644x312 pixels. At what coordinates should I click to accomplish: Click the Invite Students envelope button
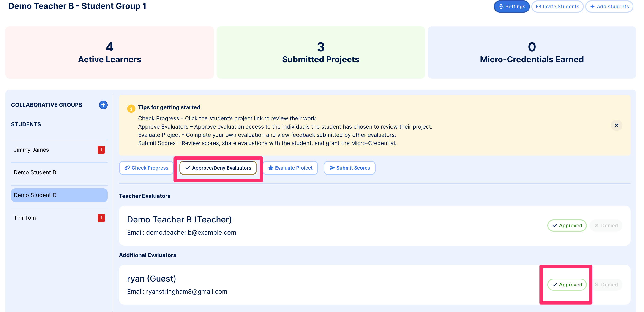[557, 6]
